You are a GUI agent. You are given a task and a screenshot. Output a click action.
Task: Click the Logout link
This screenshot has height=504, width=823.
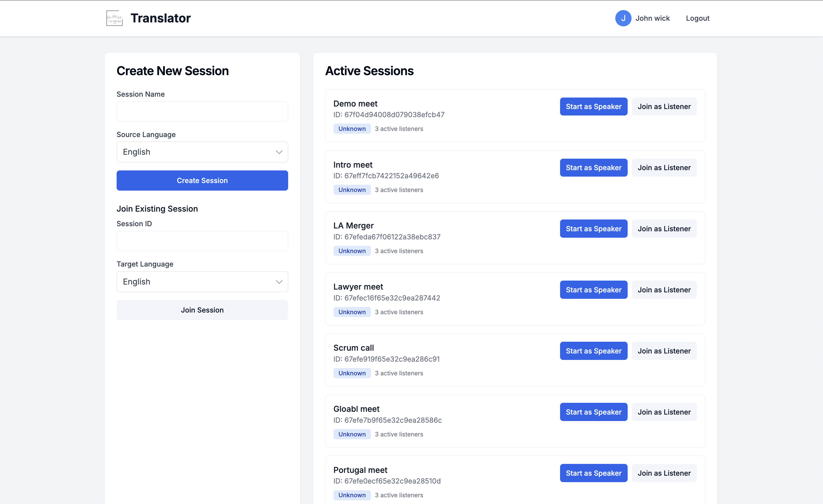(697, 18)
